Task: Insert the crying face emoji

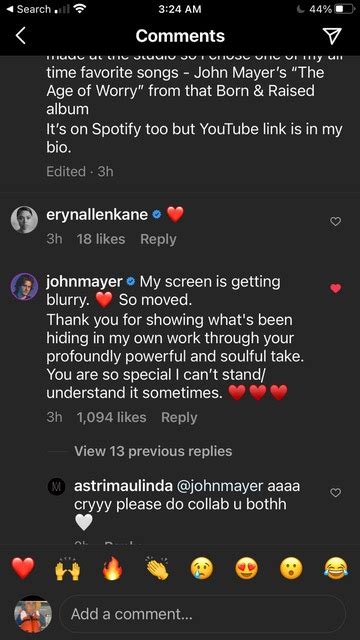Action: (202, 568)
